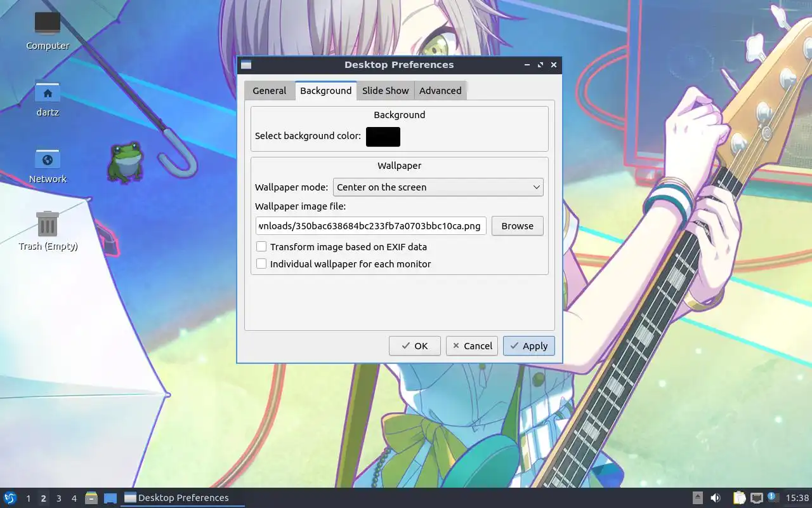Click the show desktop icon in the panel

pyautogui.click(x=110, y=498)
